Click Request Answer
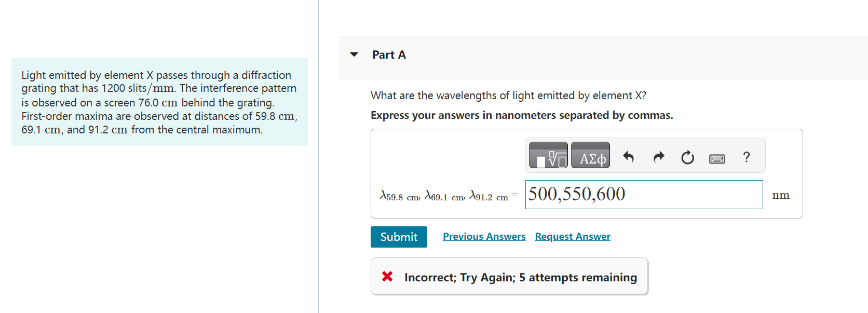This screenshot has width=868, height=313. point(572,236)
